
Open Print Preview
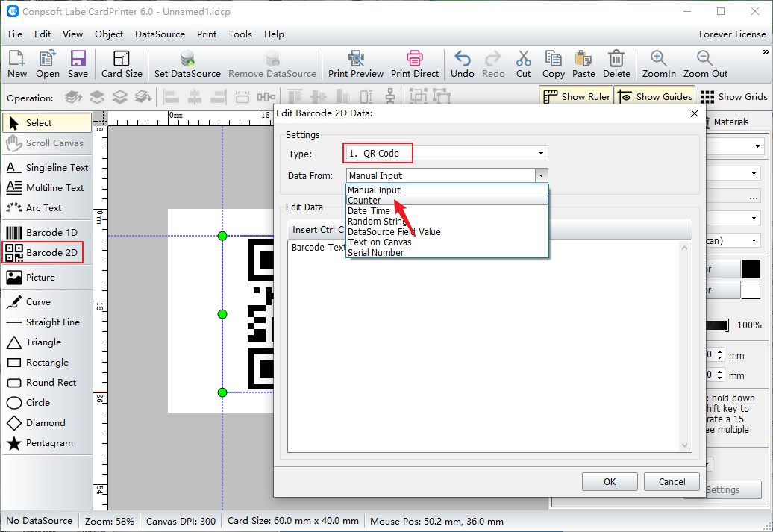pos(356,64)
